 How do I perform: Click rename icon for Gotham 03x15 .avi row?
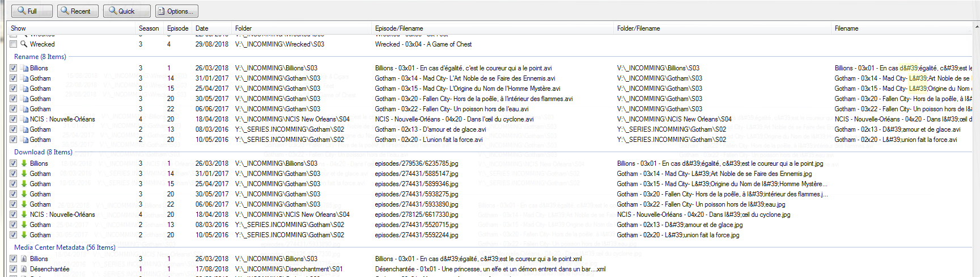point(24,89)
